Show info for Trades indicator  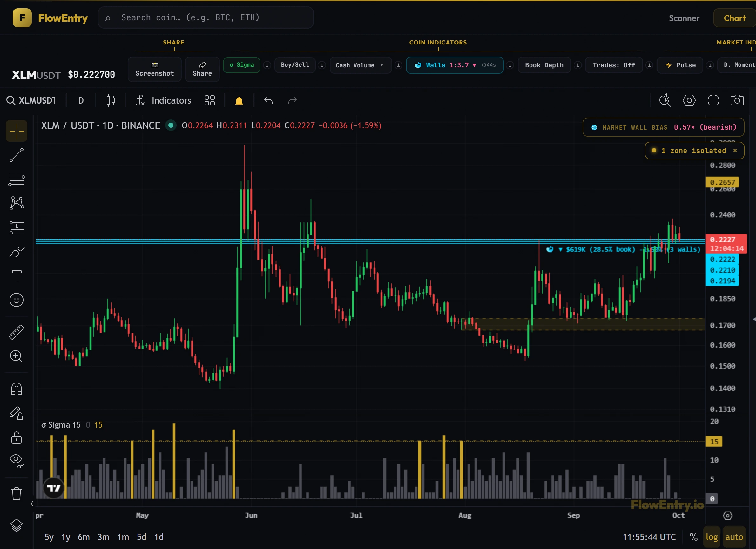[649, 65]
